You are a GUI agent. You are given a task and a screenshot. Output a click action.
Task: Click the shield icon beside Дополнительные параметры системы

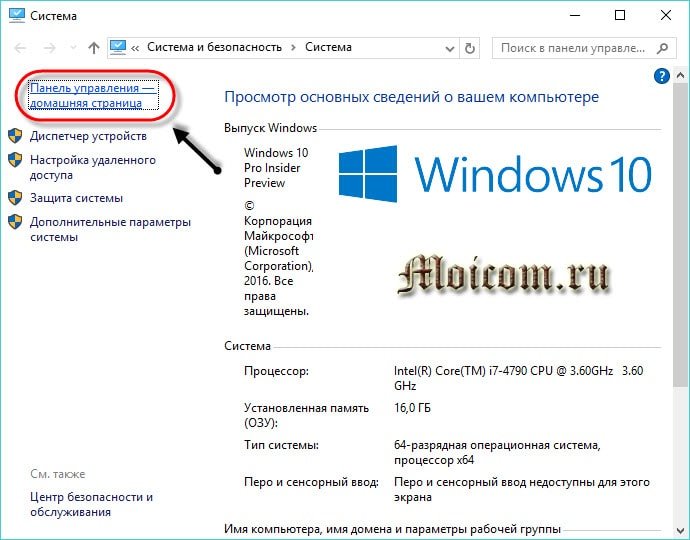tap(15, 222)
